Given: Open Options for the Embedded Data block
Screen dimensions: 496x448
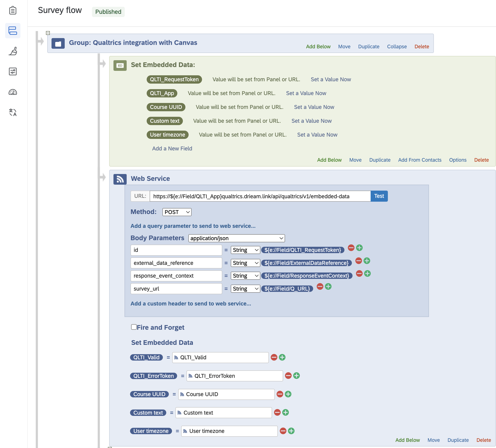Looking at the screenshot, I should point(458,160).
